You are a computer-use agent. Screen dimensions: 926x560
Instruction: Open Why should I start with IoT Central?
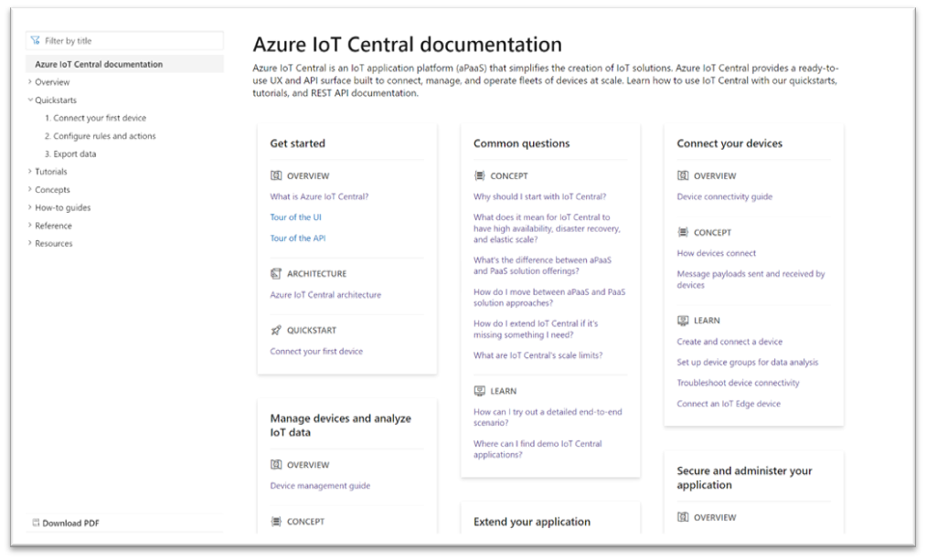click(539, 196)
